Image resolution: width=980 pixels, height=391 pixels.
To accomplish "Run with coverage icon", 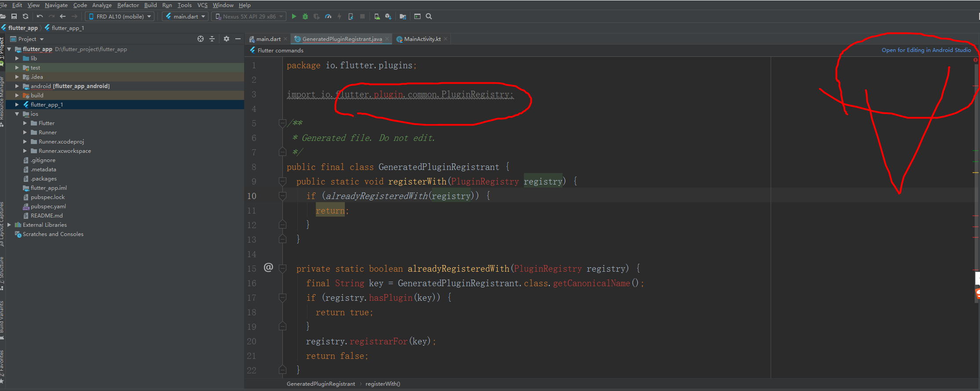I will coord(316,16).
